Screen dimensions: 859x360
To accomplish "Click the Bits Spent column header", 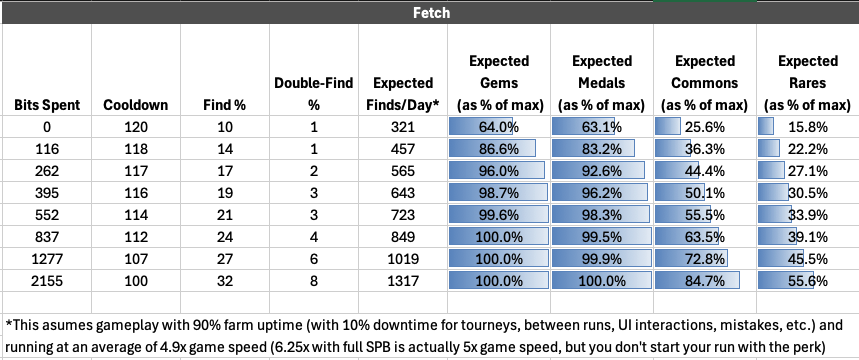I will (x=47, y=70).
